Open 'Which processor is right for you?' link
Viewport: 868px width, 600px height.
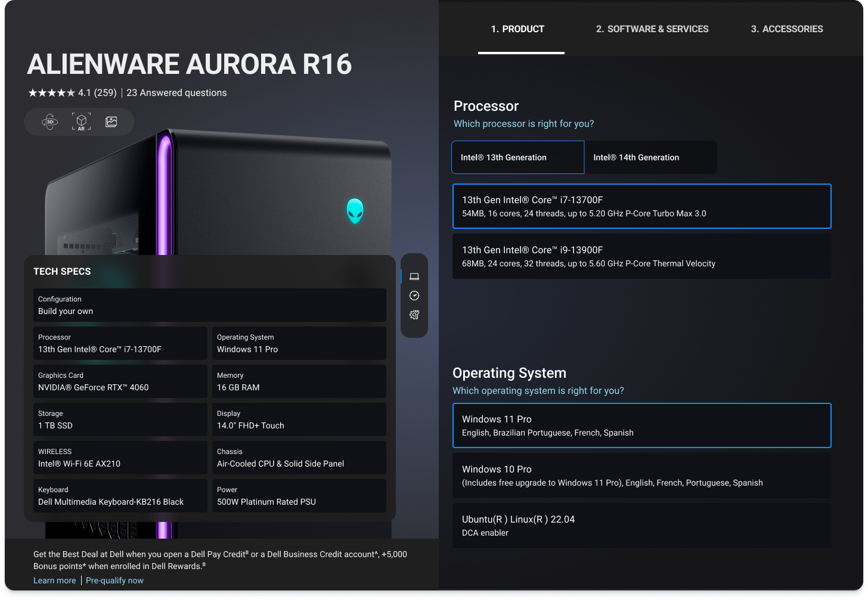coord(523,124)
